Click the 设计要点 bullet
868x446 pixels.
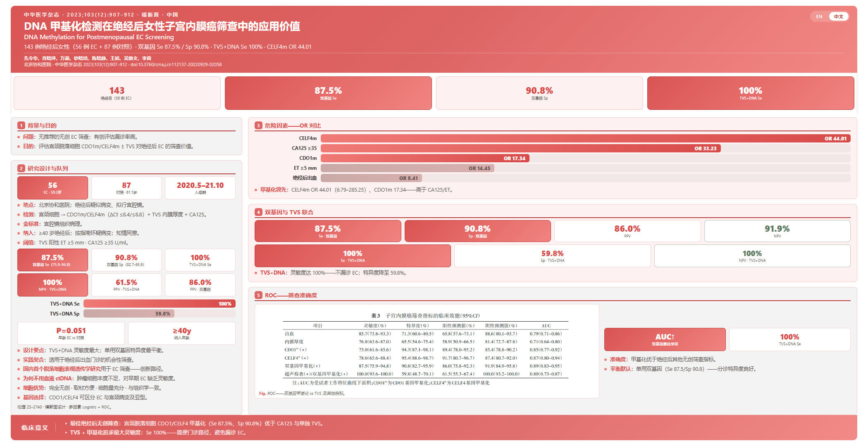(94, 350)
